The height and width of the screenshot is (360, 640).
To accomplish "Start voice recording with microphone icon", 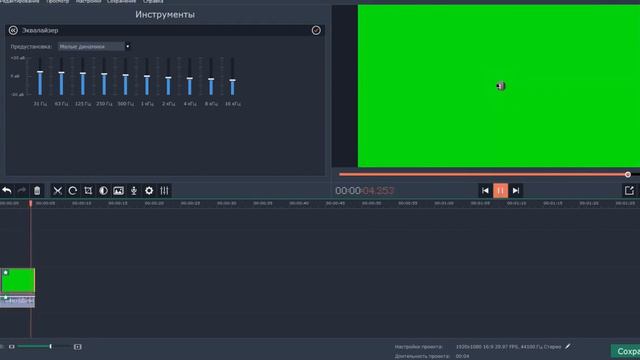I will (134, 191).
